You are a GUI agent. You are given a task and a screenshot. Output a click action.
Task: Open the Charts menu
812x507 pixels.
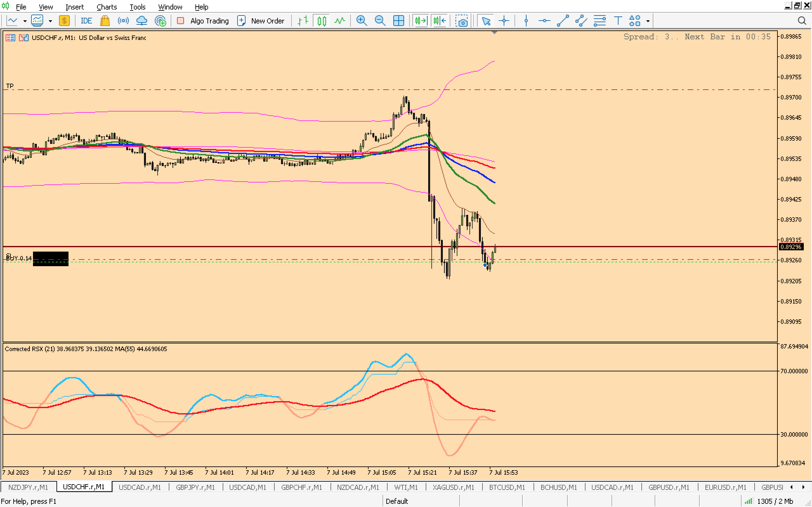pyautogui.click(x=106, y=7)
